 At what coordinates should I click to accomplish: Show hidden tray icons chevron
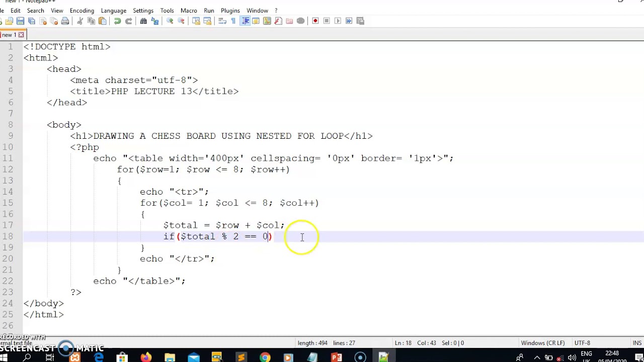[537, 357]
